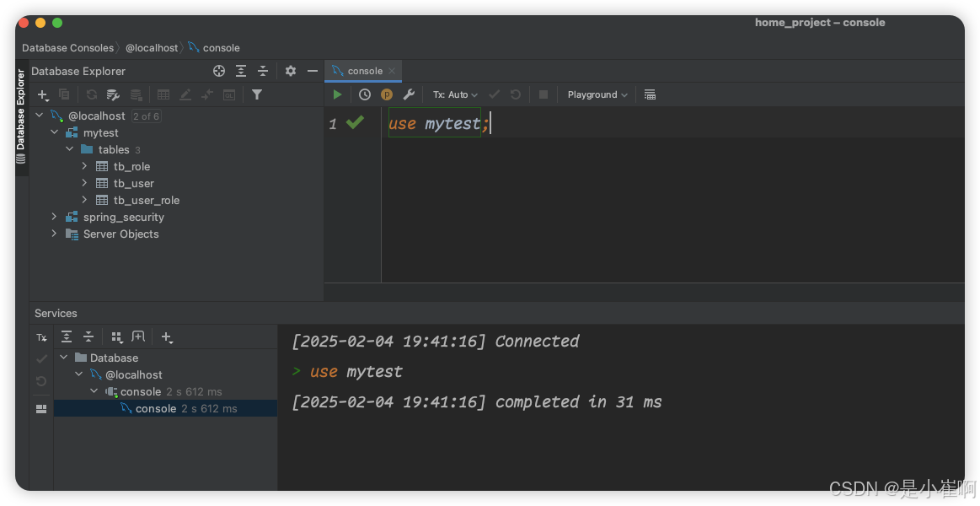Run the query with the green Execute button
Viewport: 980px width, 506px height.
[x=338, y=94]
